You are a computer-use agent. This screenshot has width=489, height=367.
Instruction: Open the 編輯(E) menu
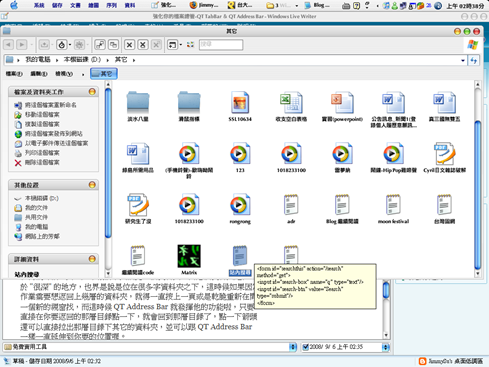pos(39,74)
